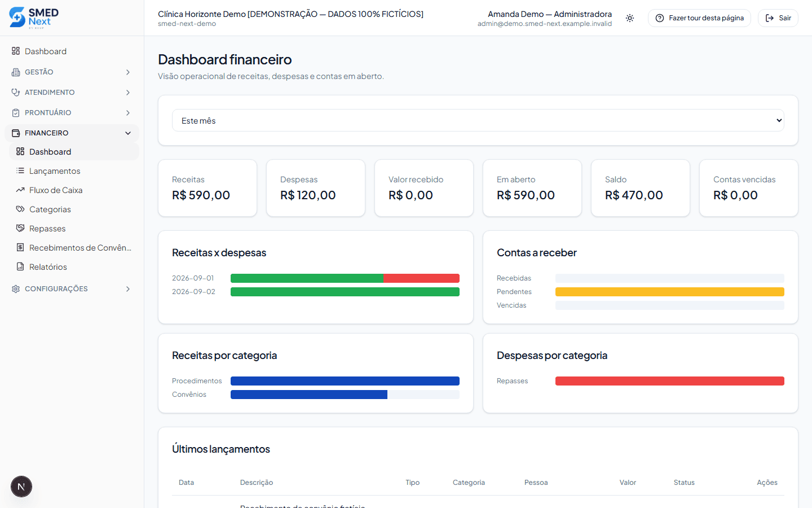The width and height of the screenshot is (812, 508).
Task: Expand the Atendimento menu chevron
Action: (128, 93)
